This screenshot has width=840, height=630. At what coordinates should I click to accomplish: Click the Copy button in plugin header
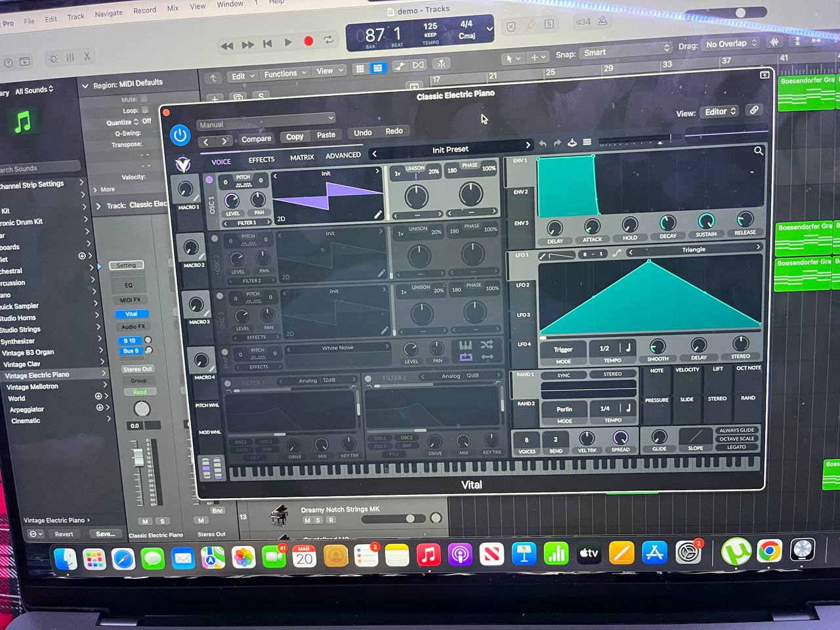[x=295, y=136]
